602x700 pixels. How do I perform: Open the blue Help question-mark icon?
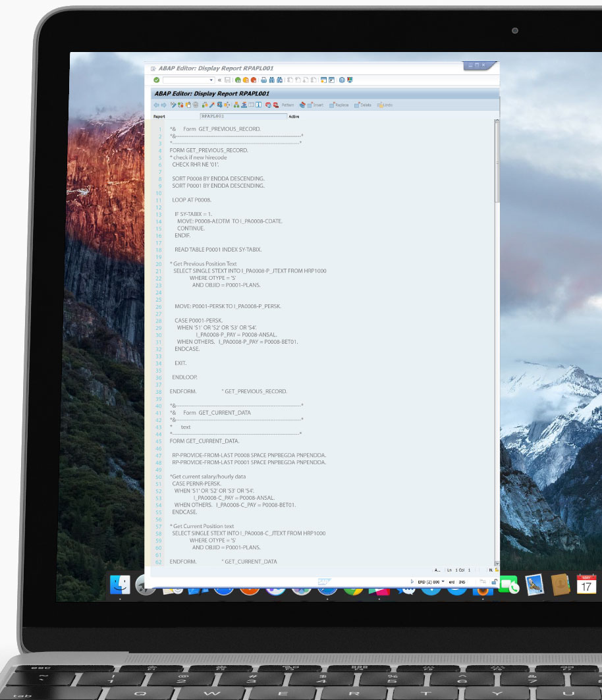pos(342,80)
